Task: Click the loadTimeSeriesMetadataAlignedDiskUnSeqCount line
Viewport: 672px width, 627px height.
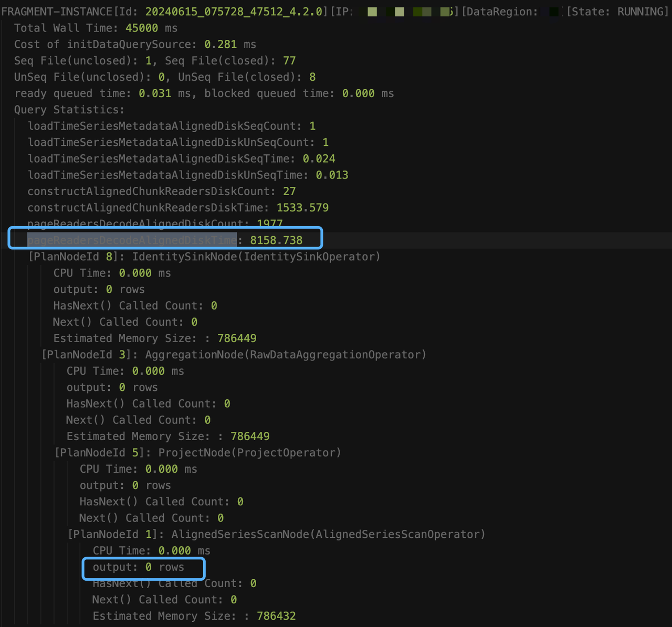Action: click(x=178, y=142)
